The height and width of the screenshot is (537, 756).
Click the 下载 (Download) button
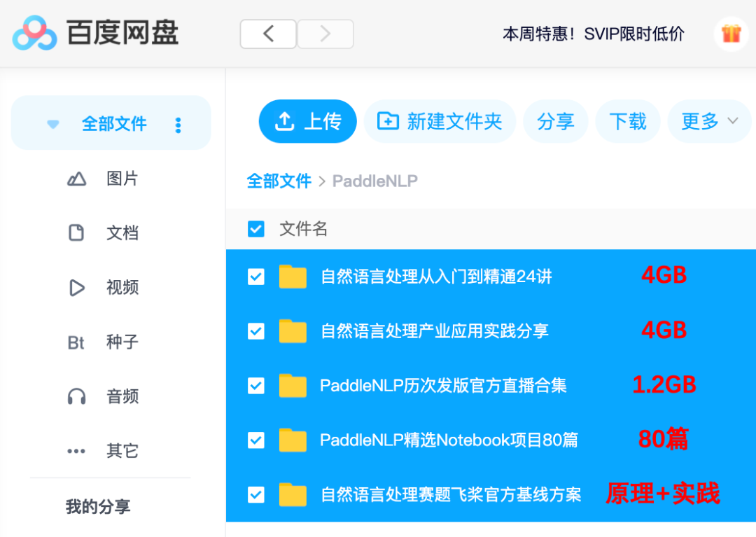[x=628, y=120]
